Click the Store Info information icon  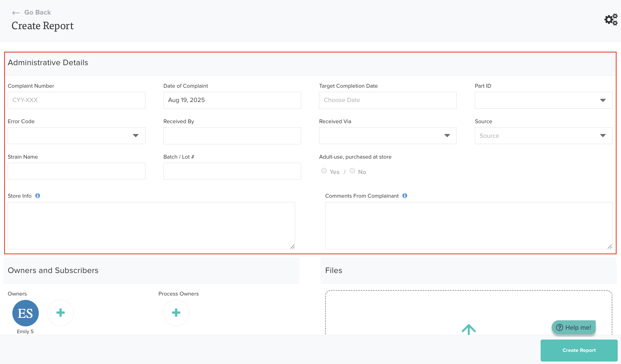click(38, 196)
